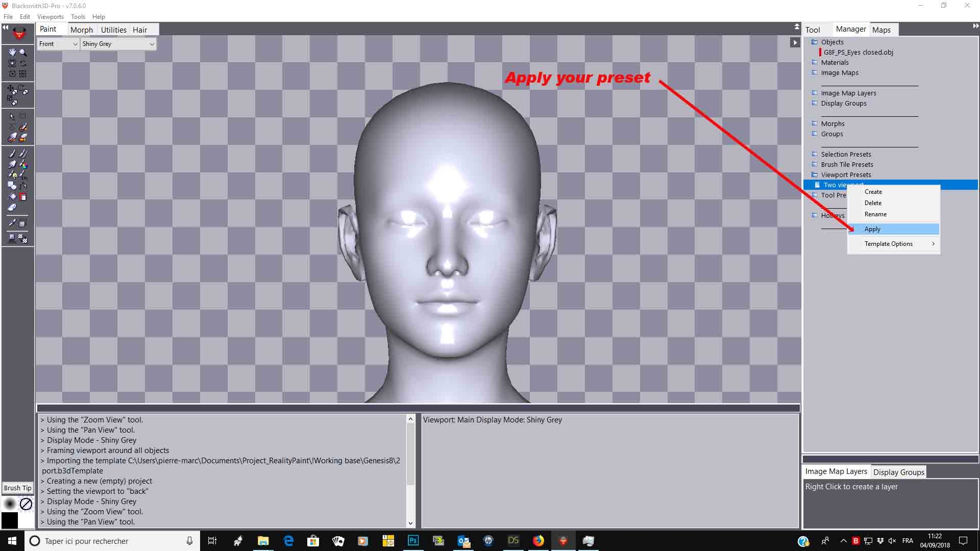Screen dimensions: 980x551
Task: Pick the white background color swatch
Action: (26, 520)
